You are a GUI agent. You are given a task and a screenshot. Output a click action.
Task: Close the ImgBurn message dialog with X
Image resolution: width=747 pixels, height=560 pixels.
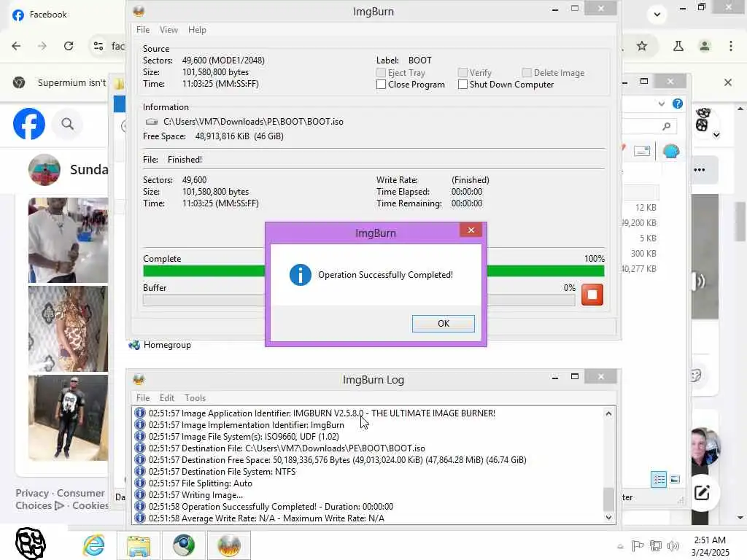pos(471,230)
